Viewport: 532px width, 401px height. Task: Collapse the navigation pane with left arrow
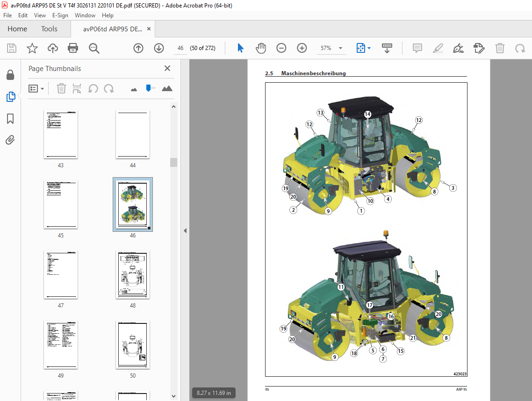pos(185,231)
